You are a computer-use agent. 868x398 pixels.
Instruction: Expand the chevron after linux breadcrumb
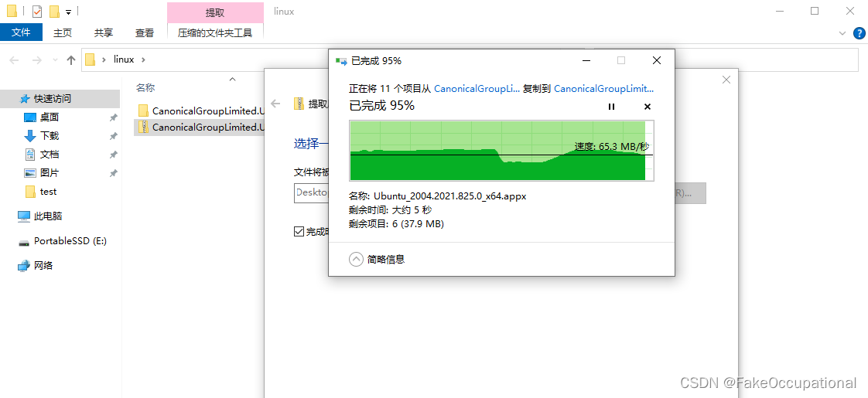(143, 60)
